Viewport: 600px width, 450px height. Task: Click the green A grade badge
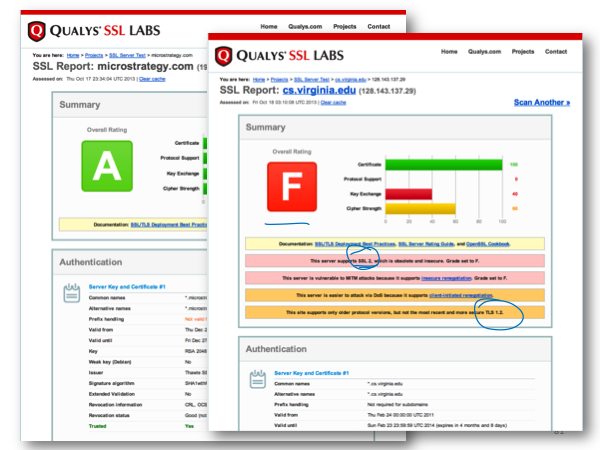pyautogui.click(x=107, y=166)
